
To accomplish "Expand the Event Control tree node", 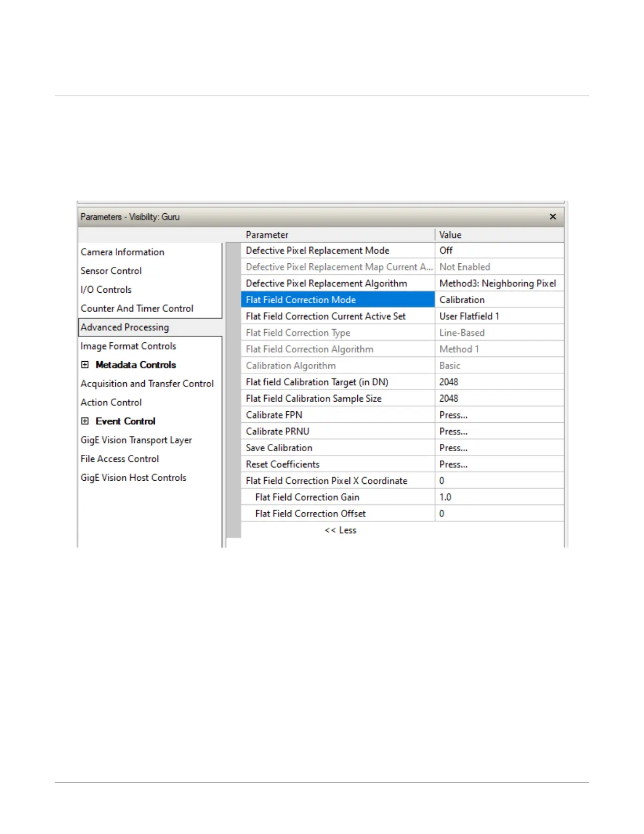I will coord(85,421).
